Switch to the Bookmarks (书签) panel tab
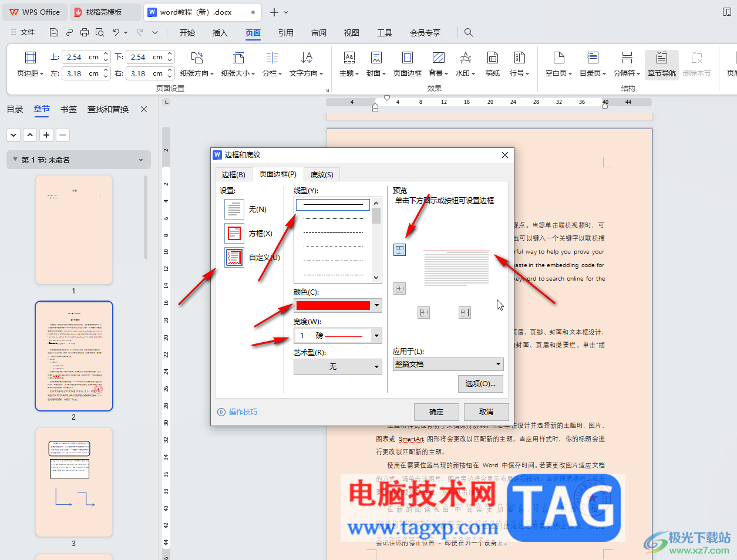This screenshot has height=560, width=737. (x=69, y=109)
